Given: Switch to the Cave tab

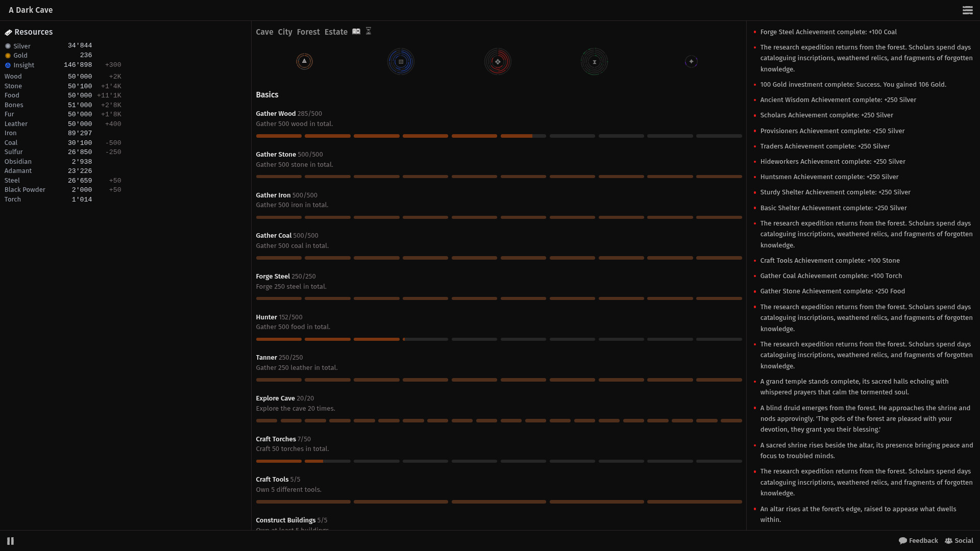Looking at the screenshot, I should [264, 32].
